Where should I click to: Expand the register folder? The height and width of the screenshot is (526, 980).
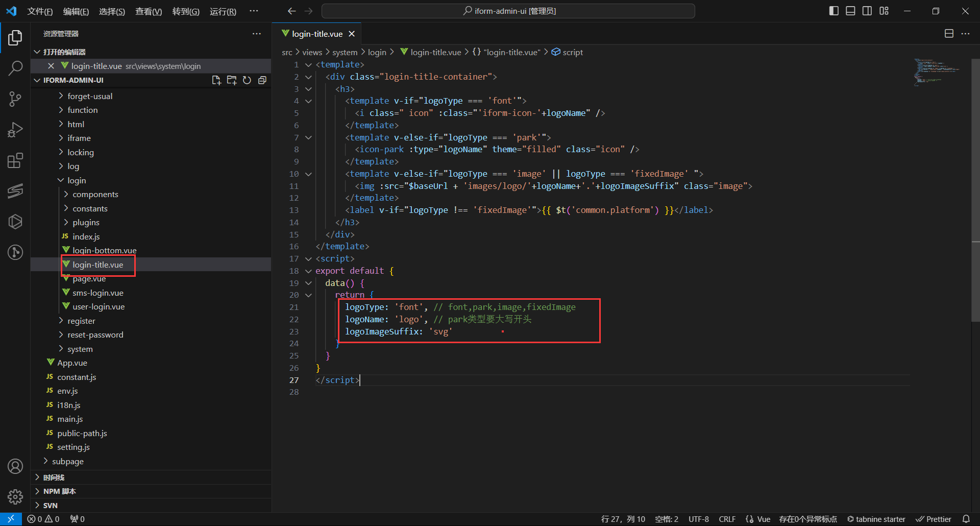point(81,321)
